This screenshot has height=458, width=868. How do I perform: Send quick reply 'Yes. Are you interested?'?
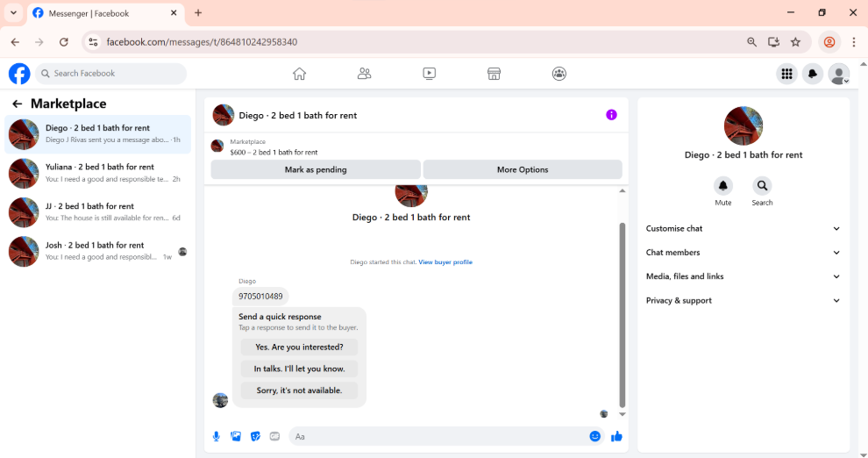tap(299, 347)
